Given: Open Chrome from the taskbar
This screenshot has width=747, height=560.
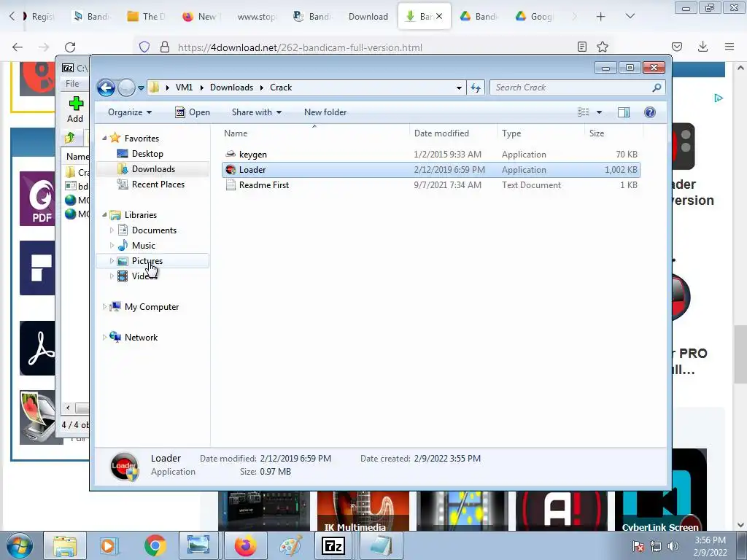Looking at the screenshot, I should pyautogui.click(x=155, y=545).
